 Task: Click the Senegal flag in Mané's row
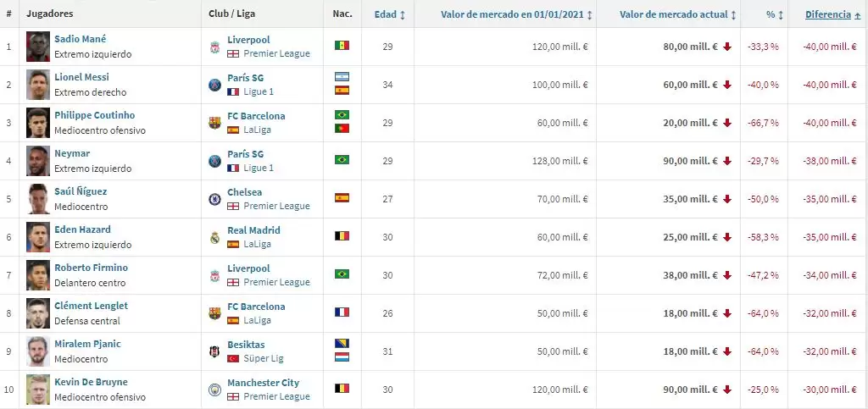tap(342, 46)
